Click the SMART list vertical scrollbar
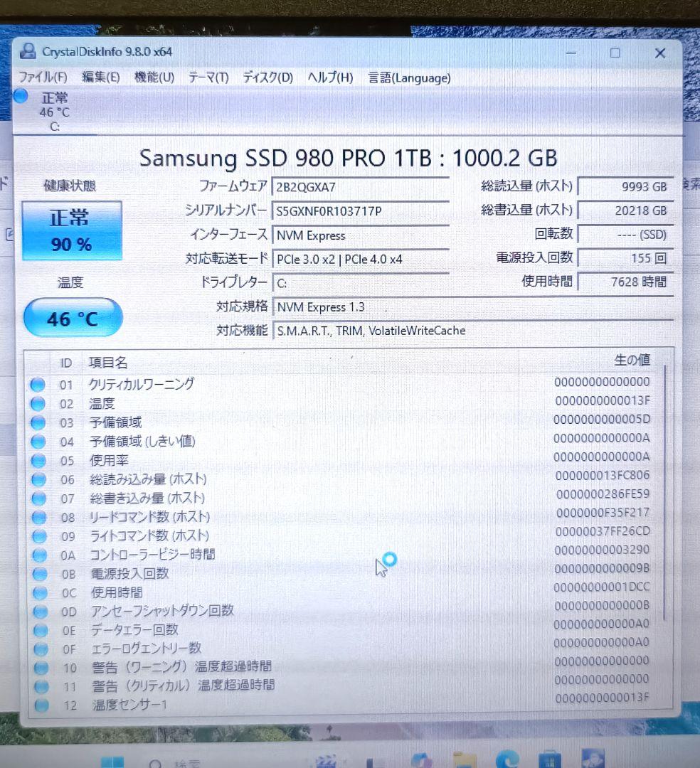This screenshot has height=768, width=700. 664,492
